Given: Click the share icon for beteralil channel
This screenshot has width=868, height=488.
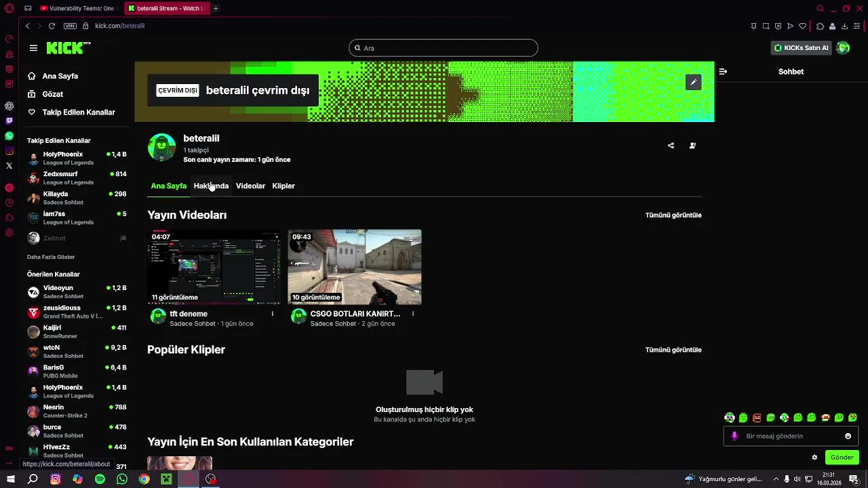Looking at the screenshot, I should (x=671, y=145).
